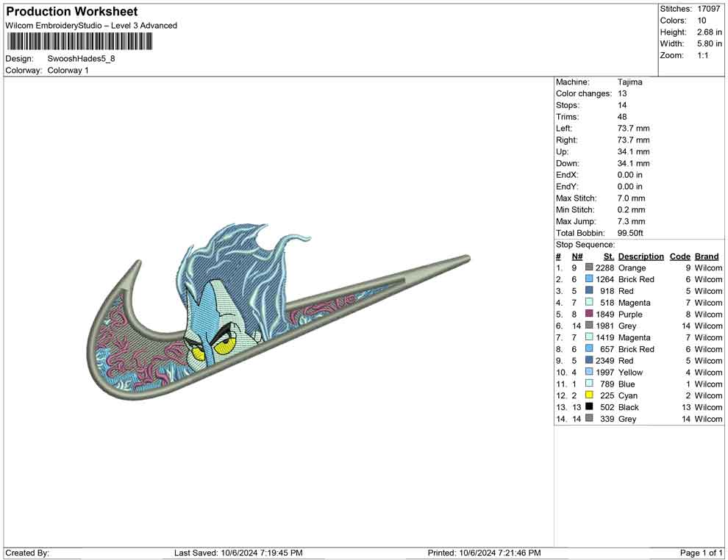Pick the swatch for Magenta 518
The height and width of the screenshot is (560, 728).
(x=589, y=302)
